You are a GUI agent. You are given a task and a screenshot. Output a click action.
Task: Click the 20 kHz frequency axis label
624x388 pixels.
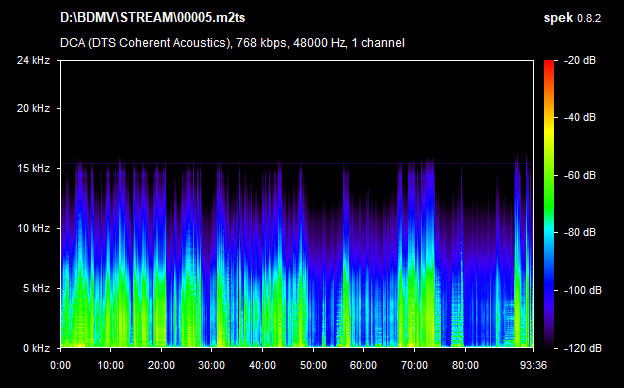click(x=33, y=108)
